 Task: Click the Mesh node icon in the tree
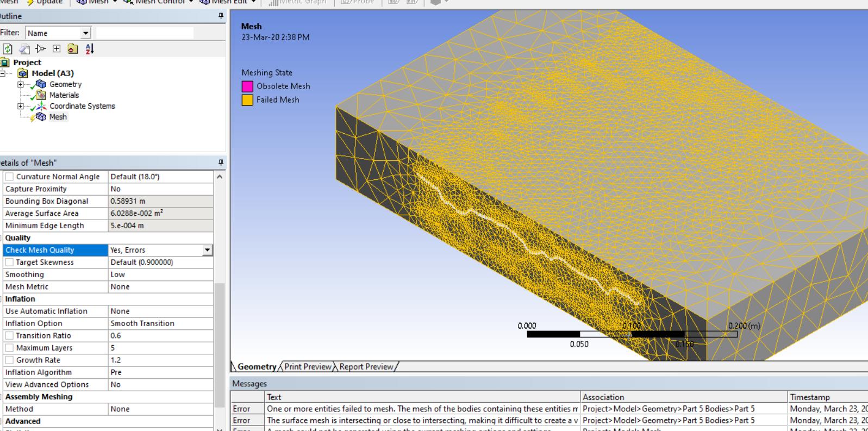pos(40,117)
